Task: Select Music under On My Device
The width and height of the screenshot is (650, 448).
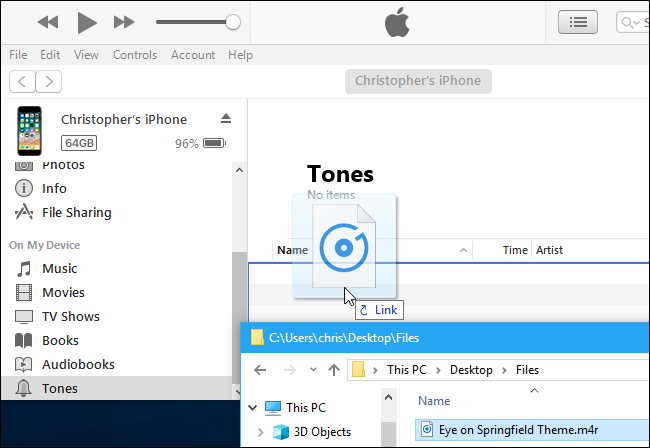Action: point(59,268)
